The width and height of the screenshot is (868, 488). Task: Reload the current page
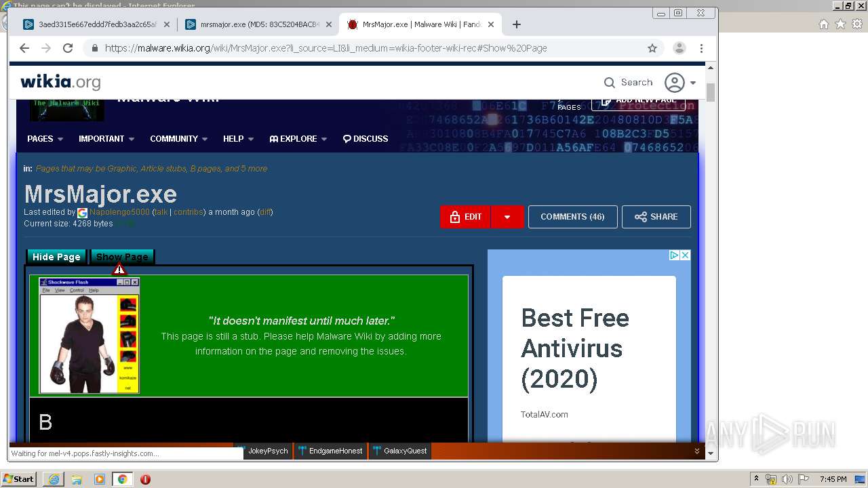[x=68, y=48]
